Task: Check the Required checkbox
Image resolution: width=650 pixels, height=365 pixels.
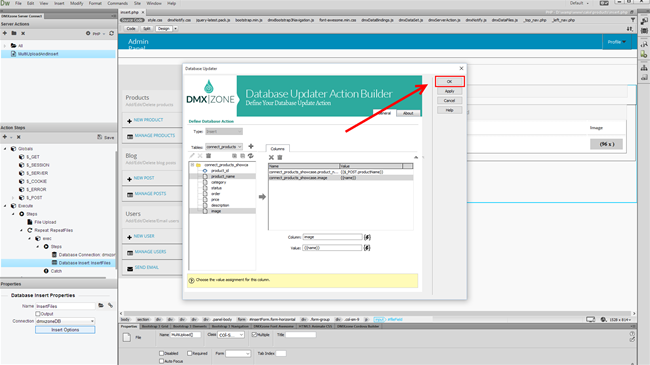Action: pos(189,353)
